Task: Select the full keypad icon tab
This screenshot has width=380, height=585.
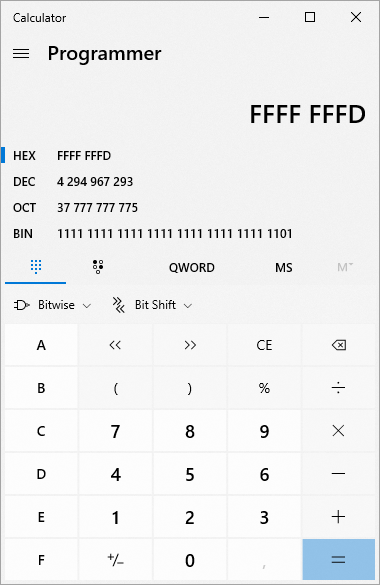Action: coord(36,267)
